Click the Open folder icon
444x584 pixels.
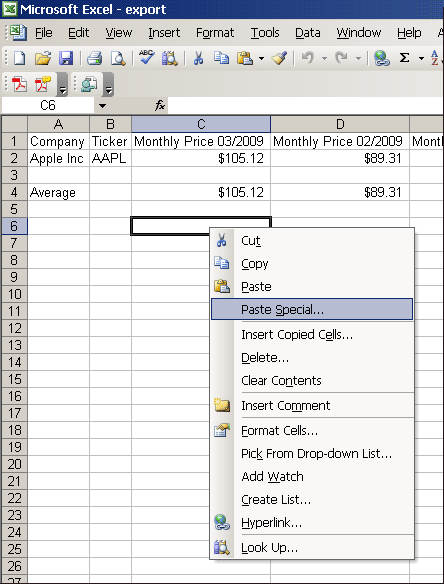click(43, 58)
